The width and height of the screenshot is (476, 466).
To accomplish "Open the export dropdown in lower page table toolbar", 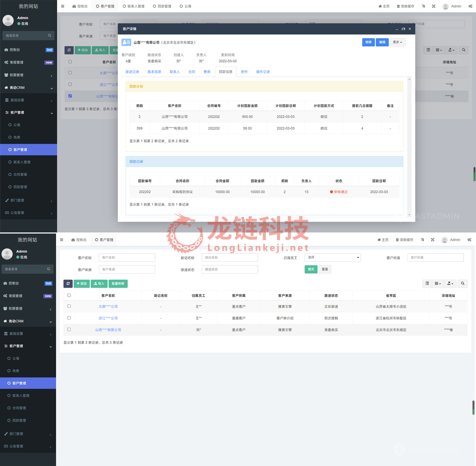I will pyautogui.click(x=450, y=283).
